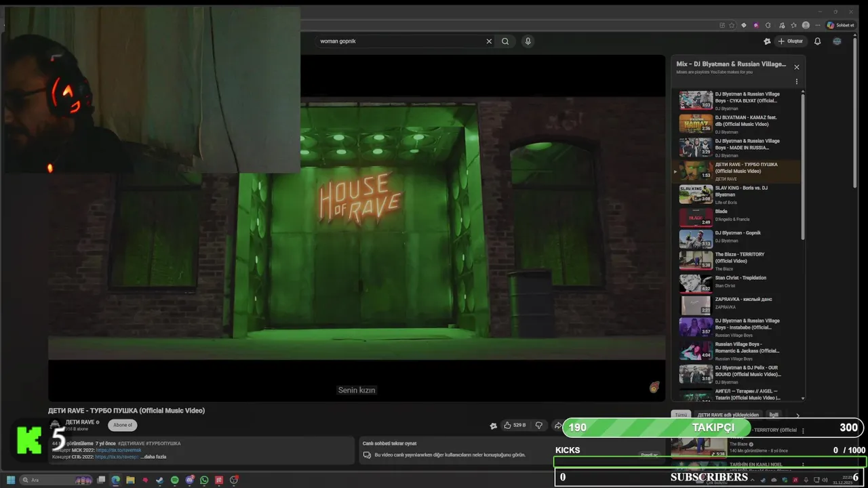Screen dimensions: 868x488
Task: Open Microsoft Edge from taskbar
Action: [x=115, y=480]
